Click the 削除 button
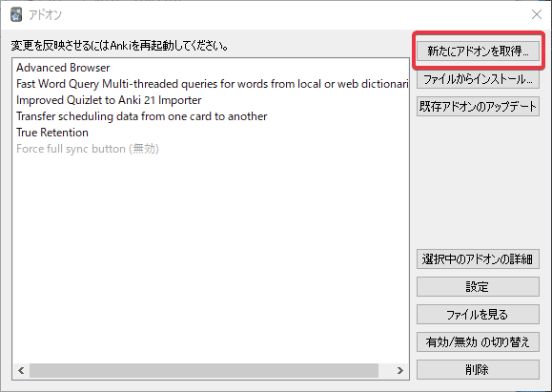This screenshot has height=392, width=552. click(478, 369)
